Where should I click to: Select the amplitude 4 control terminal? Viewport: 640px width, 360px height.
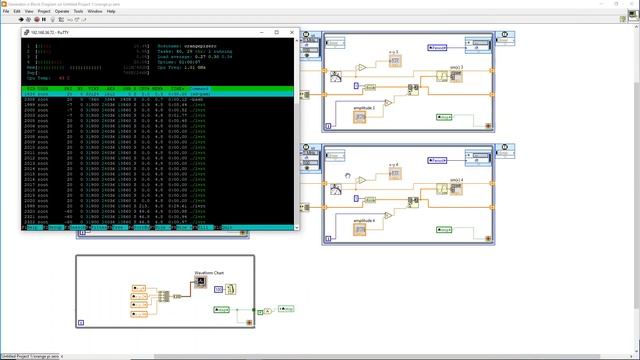(360, 229)
